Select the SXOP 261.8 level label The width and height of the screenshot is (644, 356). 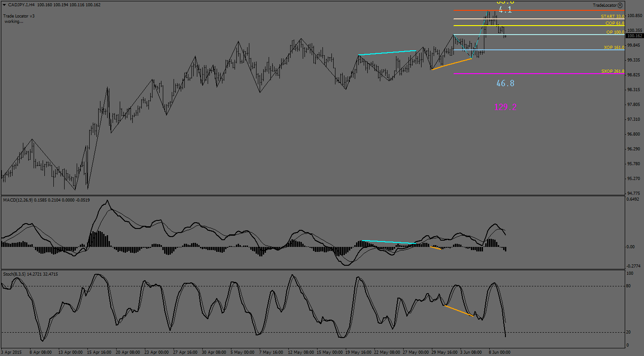pyautogui.click(x=612, y=71)
